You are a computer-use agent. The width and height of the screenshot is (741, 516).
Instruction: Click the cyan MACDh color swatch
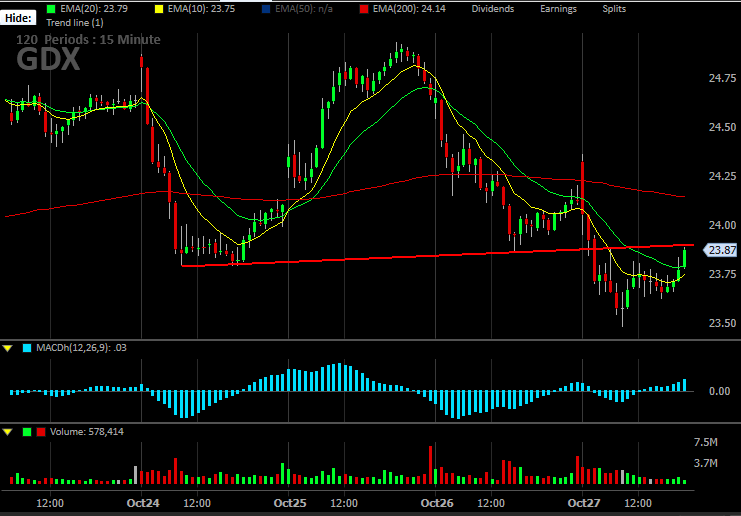tap(27, 348)
